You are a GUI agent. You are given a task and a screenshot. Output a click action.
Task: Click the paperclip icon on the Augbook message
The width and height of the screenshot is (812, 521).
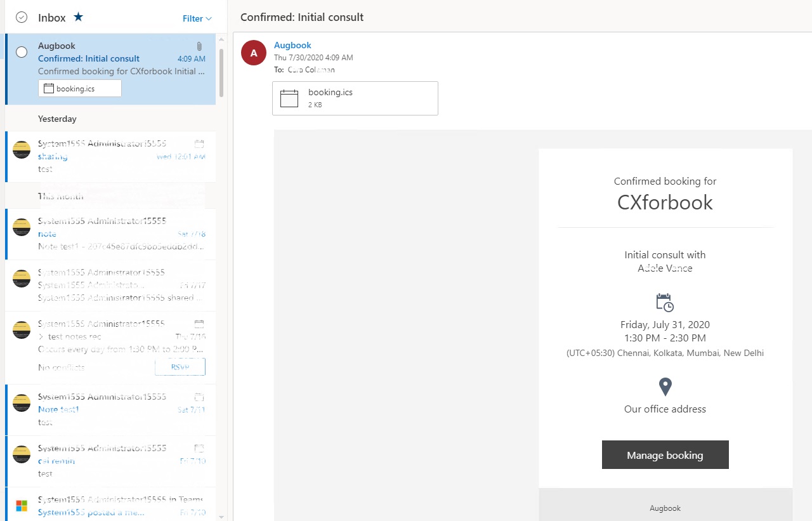[199, 46]
